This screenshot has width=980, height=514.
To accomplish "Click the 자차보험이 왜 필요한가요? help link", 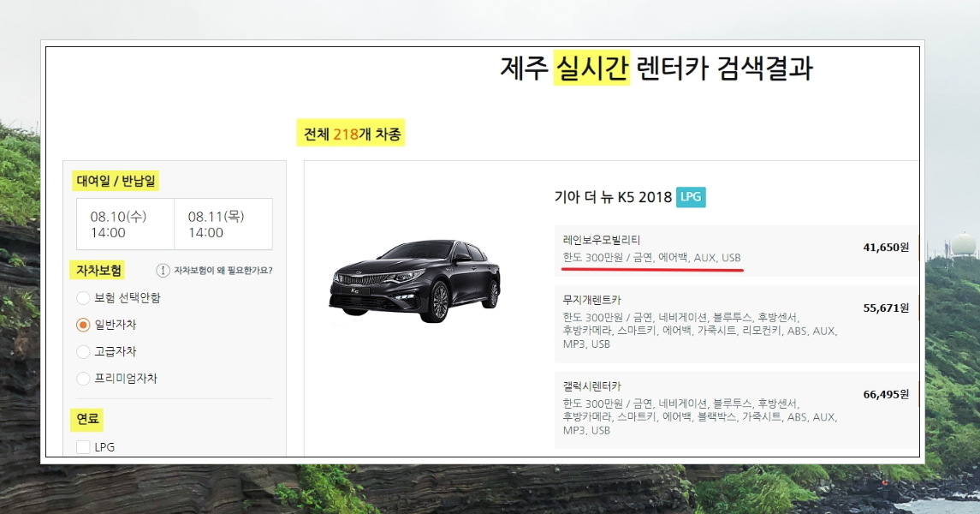I will [223, 271].
